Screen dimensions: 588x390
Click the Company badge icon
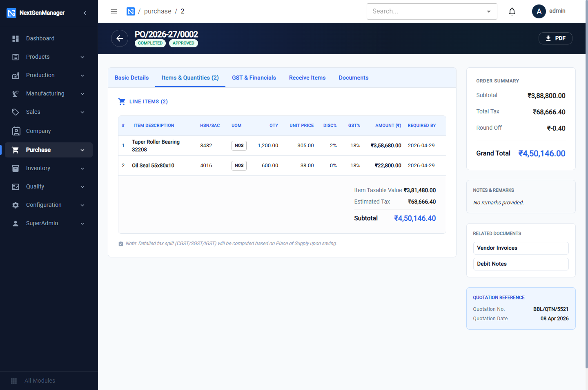(x=16, y=131)
